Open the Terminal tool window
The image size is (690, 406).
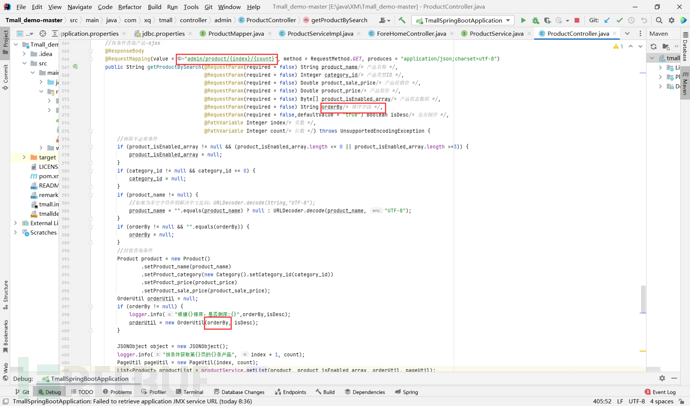click(x=188, y=392)
